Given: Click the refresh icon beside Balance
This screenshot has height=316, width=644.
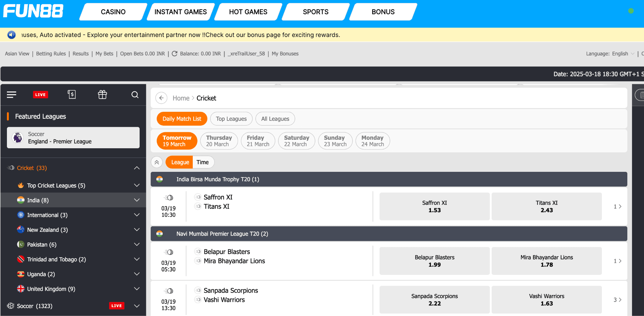Looking at the screenshot, I should [175, 53].
